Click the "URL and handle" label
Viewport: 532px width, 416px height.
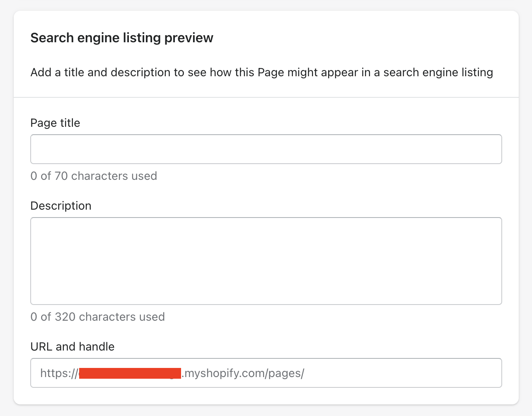click(x=73, y=347)
